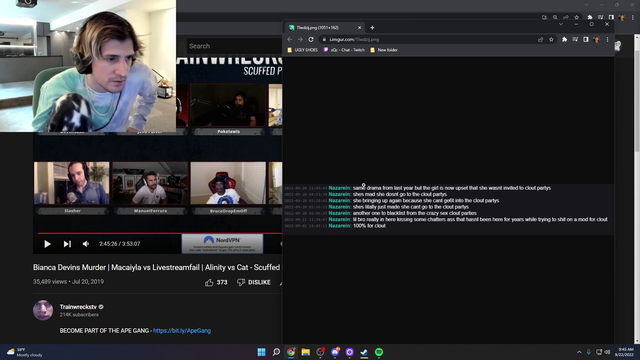
Task: Open File Explorer from the taskbar
Action: point(306,352)
